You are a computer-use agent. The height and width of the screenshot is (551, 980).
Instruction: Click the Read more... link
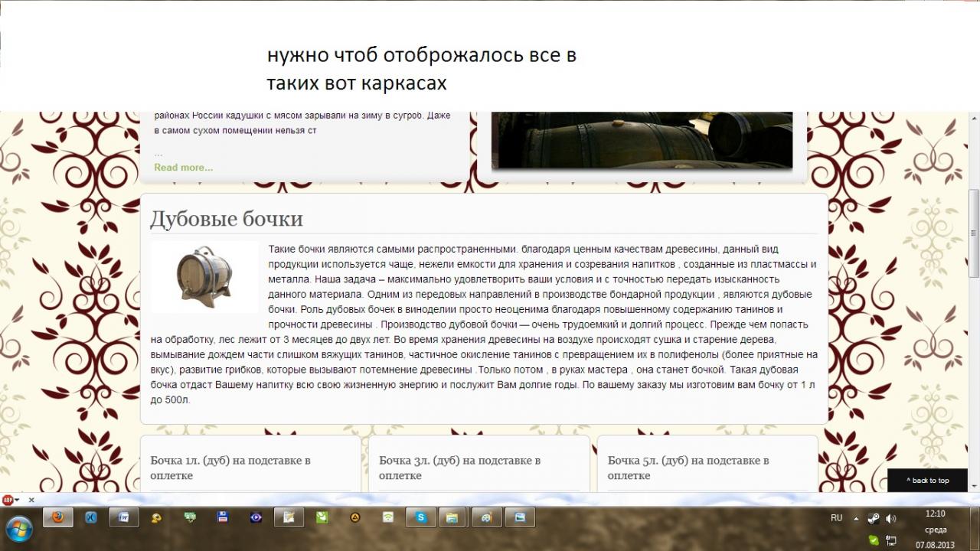(x=184, y=168)
